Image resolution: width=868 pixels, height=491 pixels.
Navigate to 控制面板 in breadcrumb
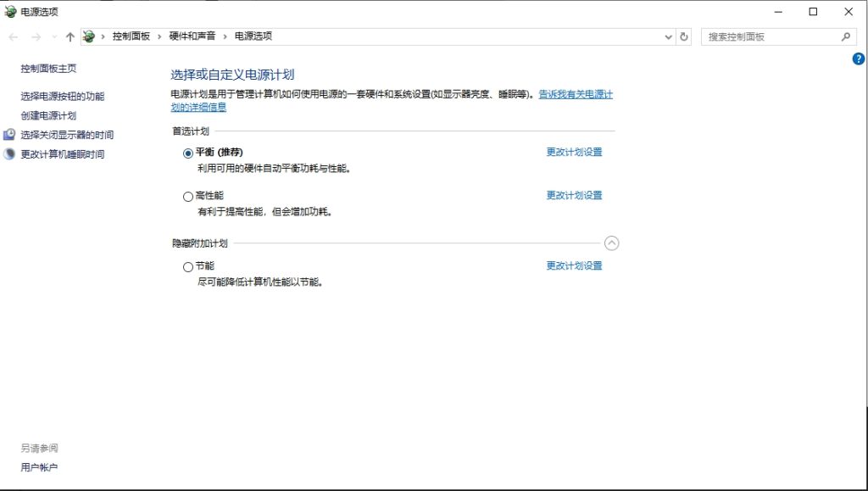click(131, 36)
